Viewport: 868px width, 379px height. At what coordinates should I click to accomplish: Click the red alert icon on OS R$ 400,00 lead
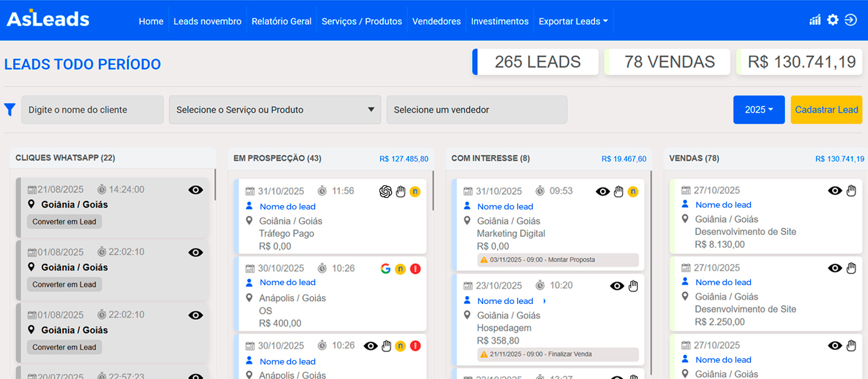(415, 269)
